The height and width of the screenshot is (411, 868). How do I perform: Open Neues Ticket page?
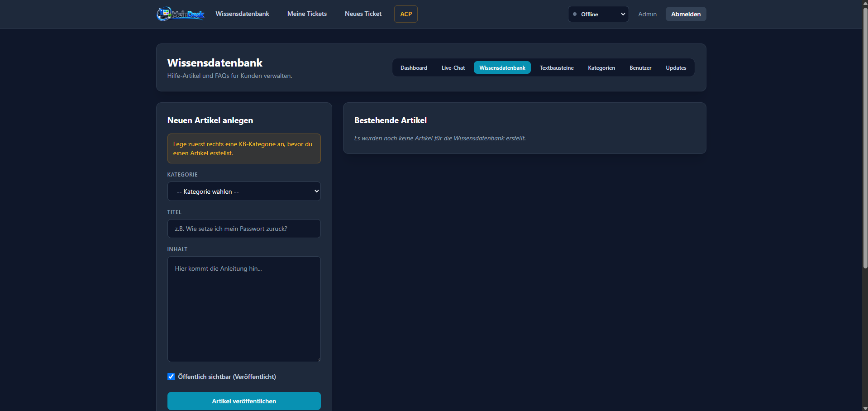pos(363,14)
